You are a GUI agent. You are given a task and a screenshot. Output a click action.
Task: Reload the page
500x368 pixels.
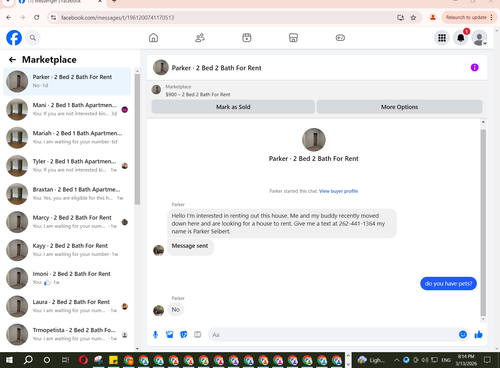pyautogui.click(x=37, y=17)
